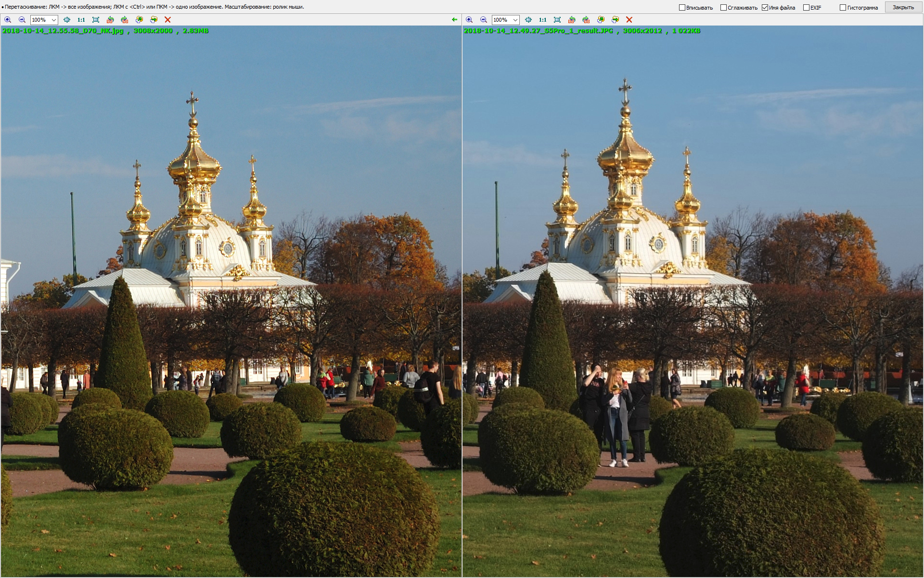
Task: Uncheck the Имя файла checkbox
Action: tap(765, 8)
